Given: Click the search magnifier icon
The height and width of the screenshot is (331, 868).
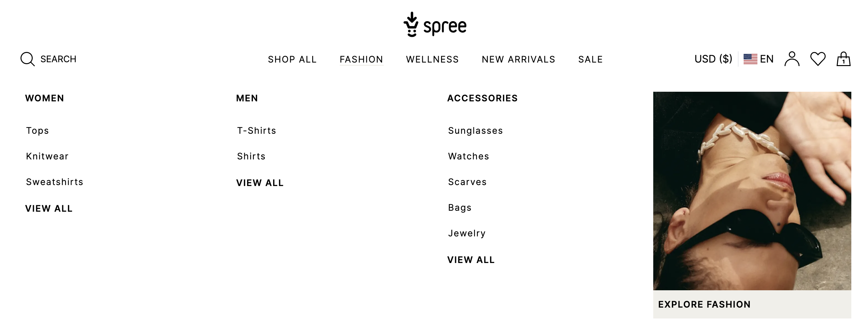Looking at the screenshot, I should [x=27, y=59].
